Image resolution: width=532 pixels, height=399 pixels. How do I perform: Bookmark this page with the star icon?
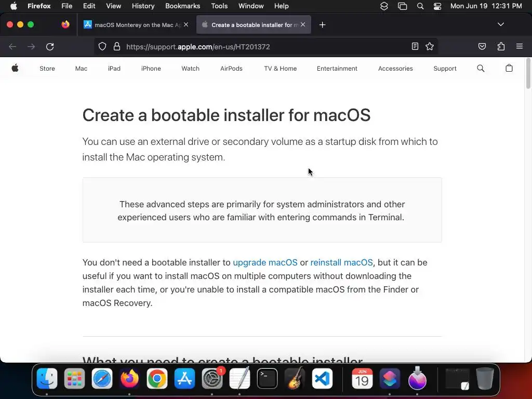click(x=430, y=46)
